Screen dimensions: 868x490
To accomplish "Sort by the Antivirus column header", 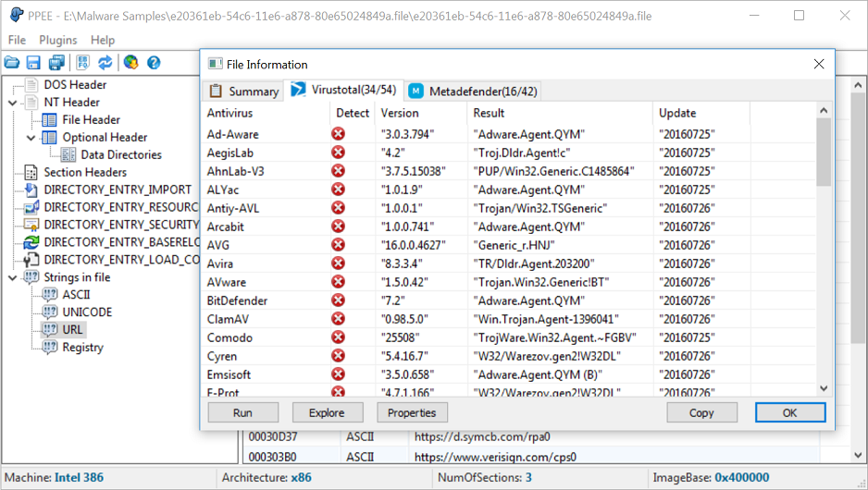I will pos(267,113).
